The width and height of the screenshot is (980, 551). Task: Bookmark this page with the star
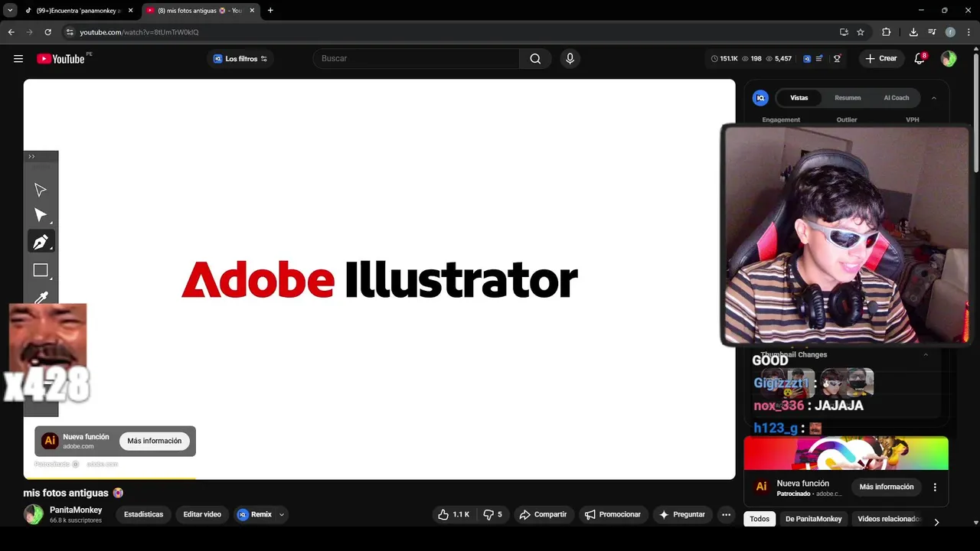point(861,32)
